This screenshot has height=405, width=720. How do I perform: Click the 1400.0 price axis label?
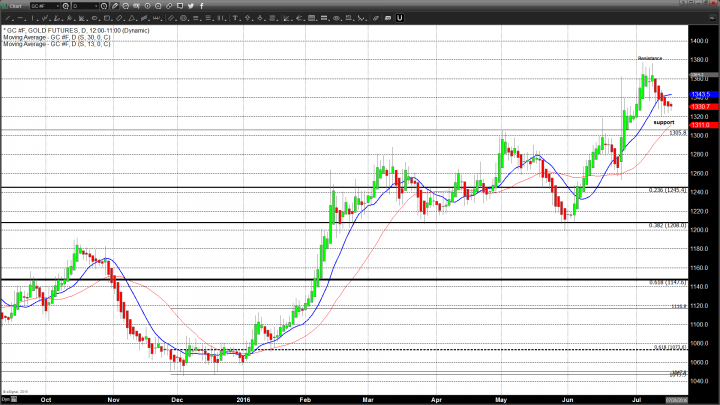pos(699,41)
